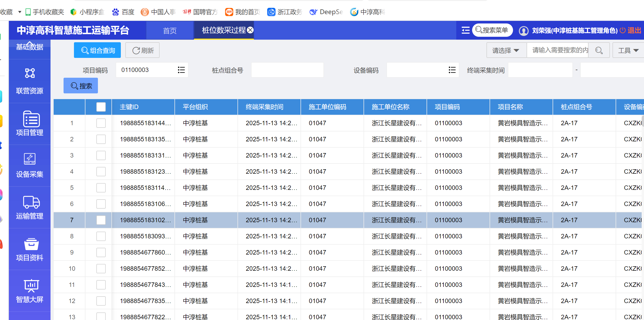
Task: Open the 项目资料 sidebar icon
Action: (x=31, y=244)
